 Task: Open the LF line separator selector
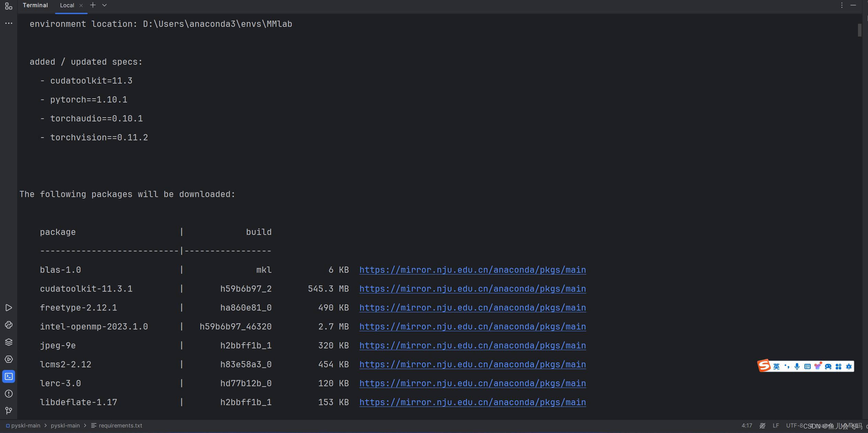point(776,425)
